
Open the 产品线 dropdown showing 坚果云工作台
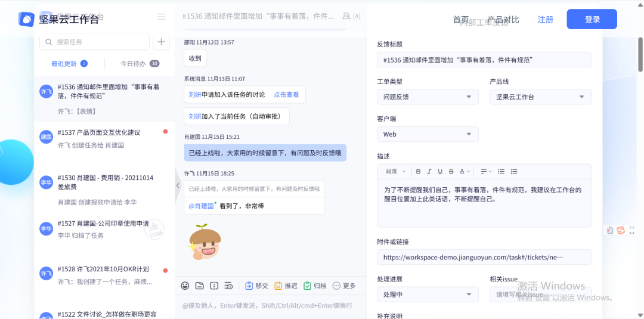[x=540, y=97]
